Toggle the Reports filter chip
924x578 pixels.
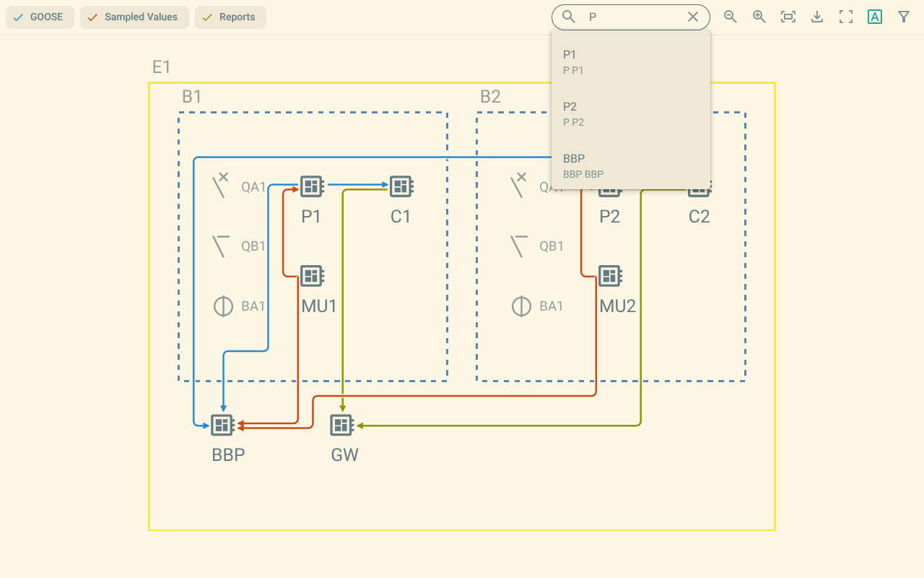(x=230, y=17)
